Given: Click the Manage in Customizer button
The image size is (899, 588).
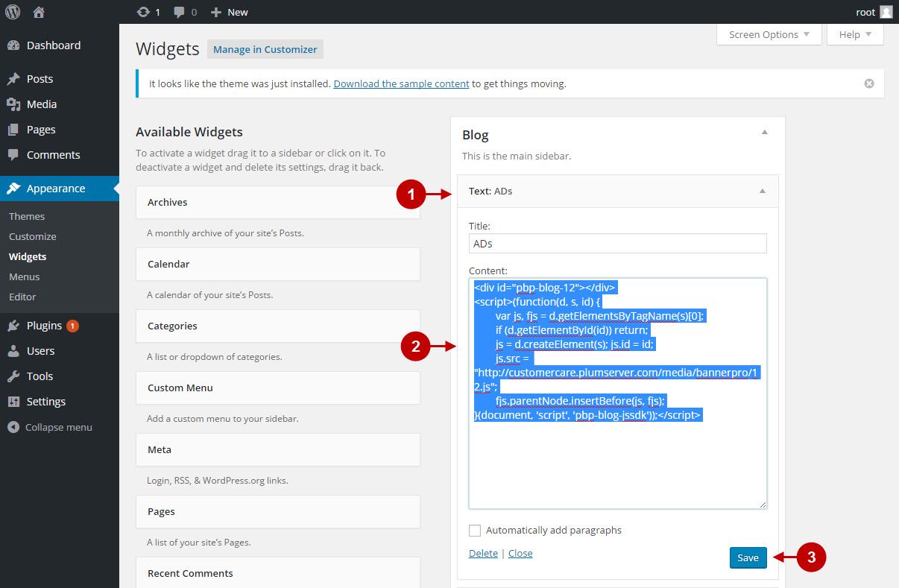Looking at the screenshot, I should 265,49.
